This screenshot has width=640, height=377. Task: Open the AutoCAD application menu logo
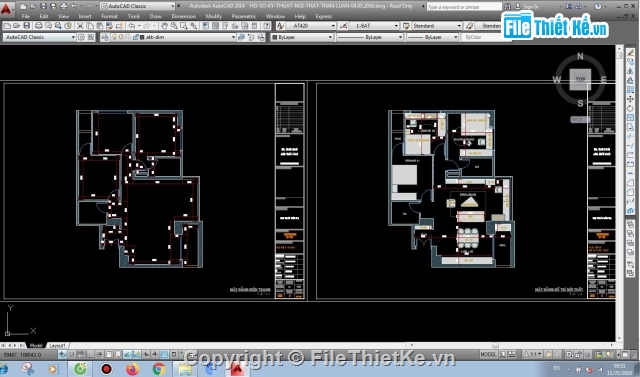click(x=6, y=8)
